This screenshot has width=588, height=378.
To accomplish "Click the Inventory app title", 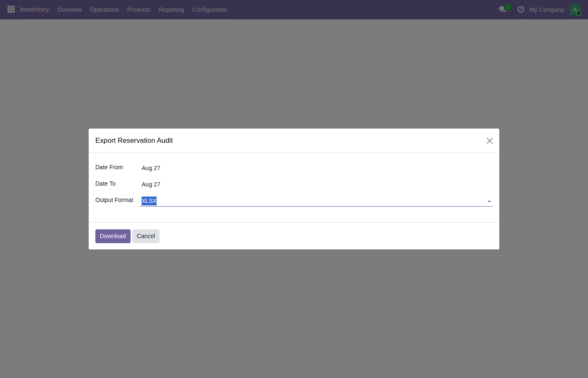I will [34, 9].
